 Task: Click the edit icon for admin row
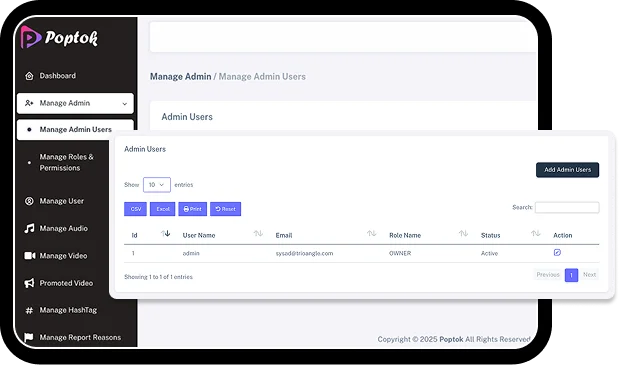557,253
